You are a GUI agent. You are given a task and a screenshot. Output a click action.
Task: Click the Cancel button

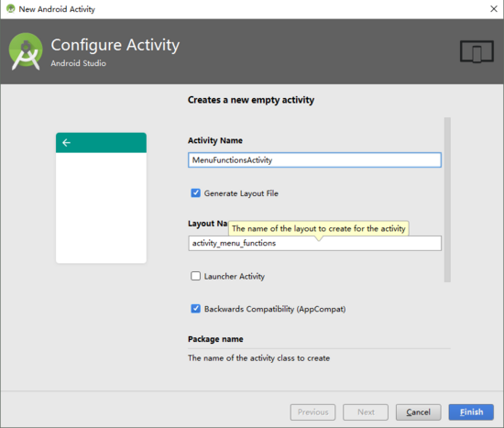(418, 412)
